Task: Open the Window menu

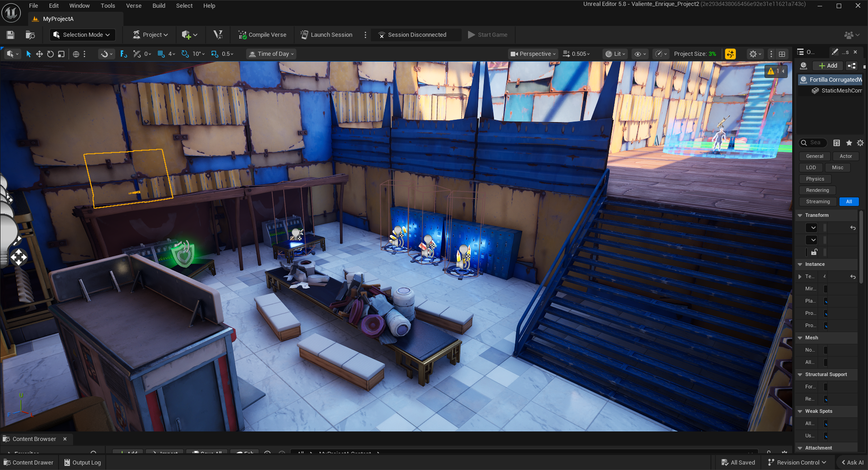Action: (x=79, y=6)
